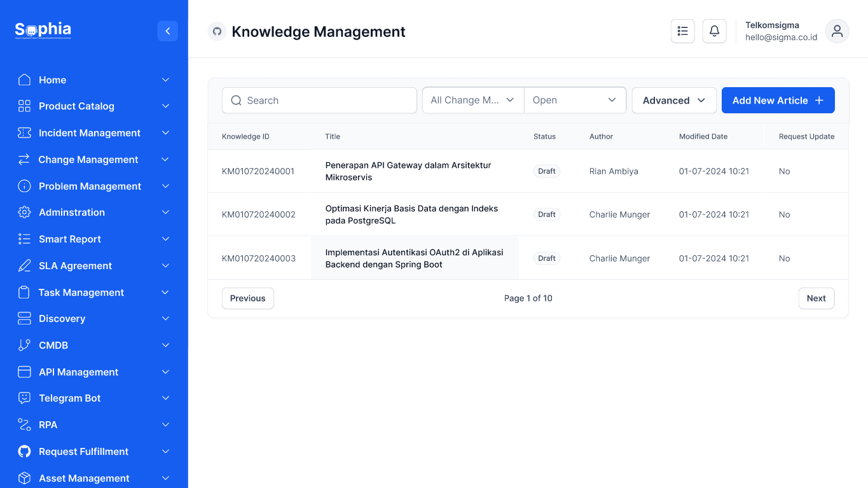
Task: Click the Telegram Bot chat icon
Action: click(24, 398)
